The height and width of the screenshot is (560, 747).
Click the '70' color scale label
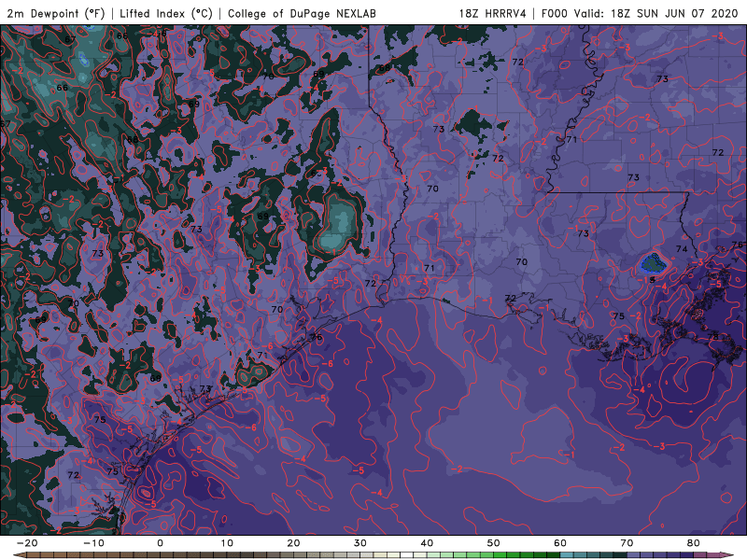pos(627,543)
